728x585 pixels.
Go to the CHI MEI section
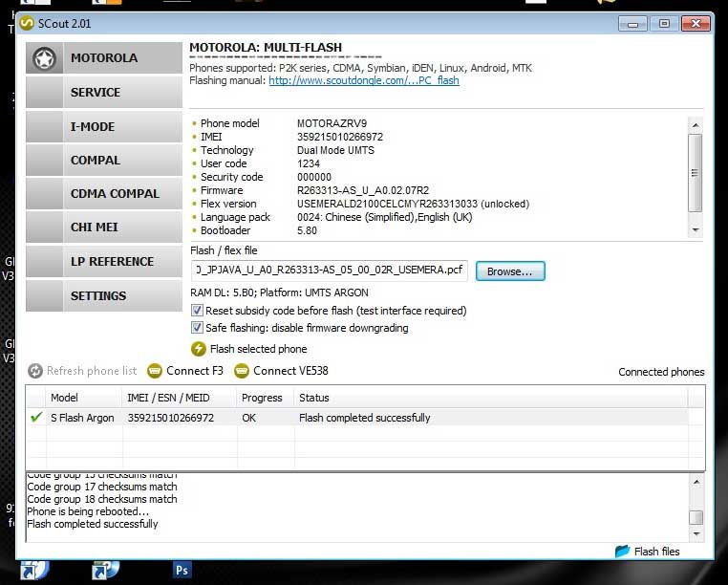pyautogui.click(x=104, y=227)
